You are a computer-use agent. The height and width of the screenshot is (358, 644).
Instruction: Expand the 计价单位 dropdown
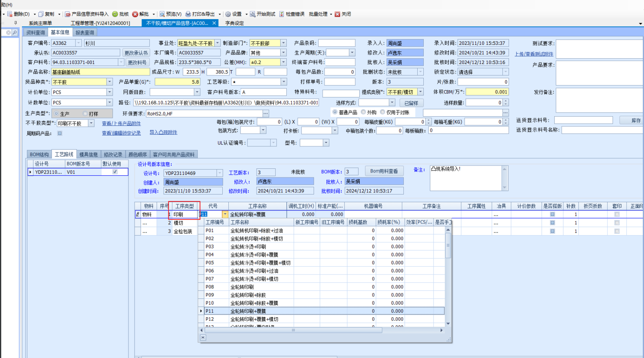tap(109, 92)
